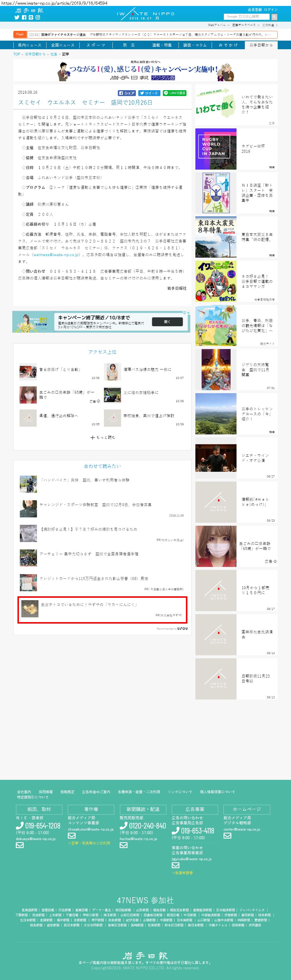Open スポーツ menu tab
The width and height of the screenshot is (291, 980).
[x=96, y=45]
